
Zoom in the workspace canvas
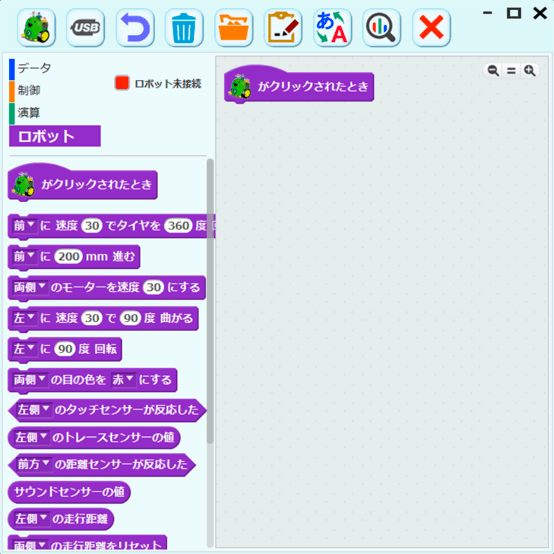529,71
